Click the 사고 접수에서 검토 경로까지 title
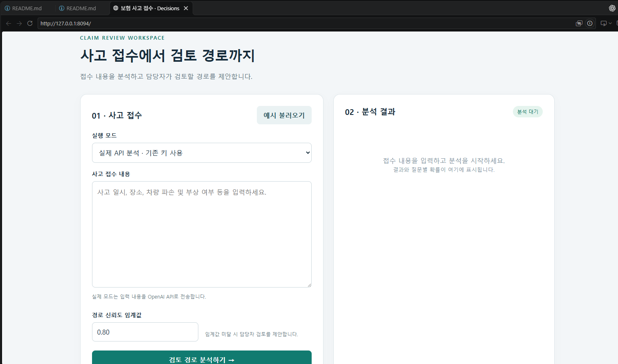618x364 pixels. pos(168,56)
